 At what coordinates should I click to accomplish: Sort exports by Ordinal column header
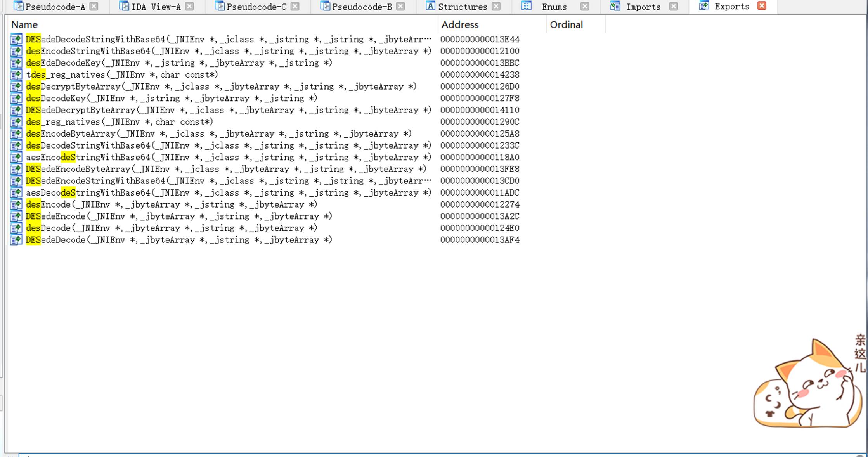pos(566,24)
